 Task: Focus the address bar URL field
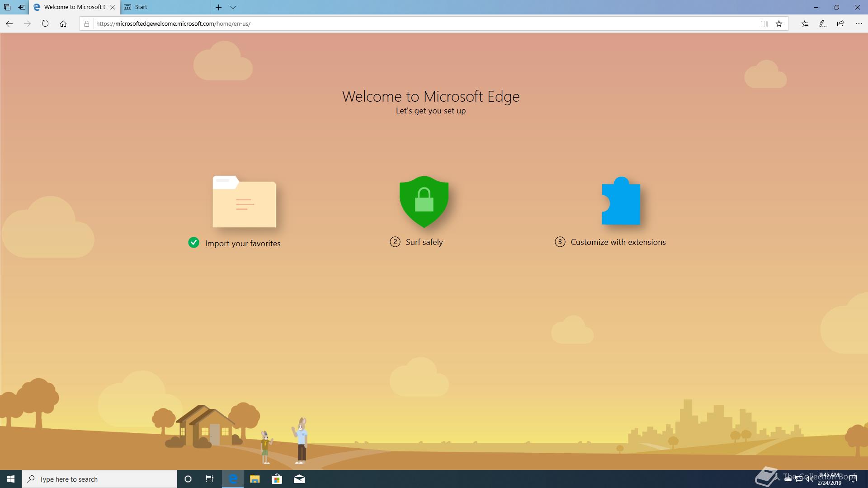[x=425, y=23]
